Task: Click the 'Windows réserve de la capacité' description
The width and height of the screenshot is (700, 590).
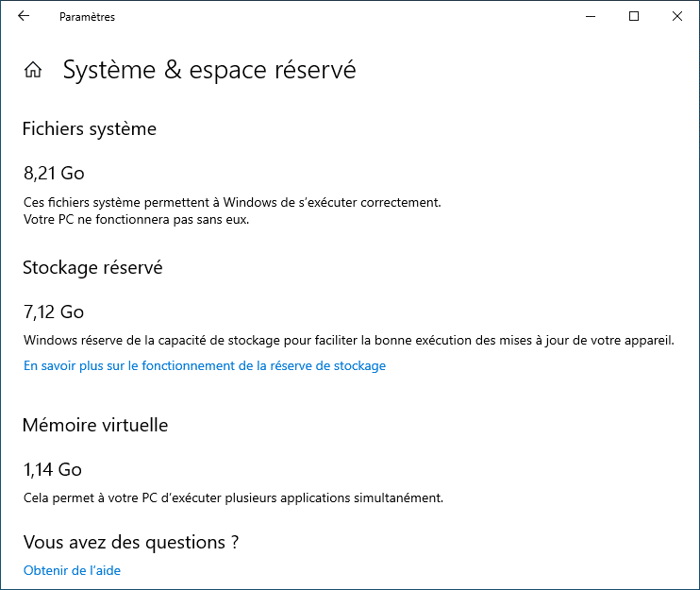Action: (x=348, y=340)
